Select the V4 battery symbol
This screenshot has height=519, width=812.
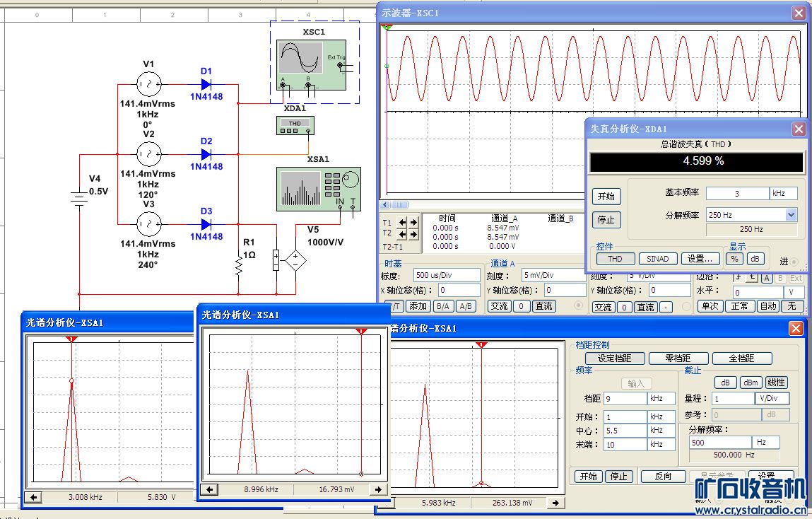pos(79,198)
